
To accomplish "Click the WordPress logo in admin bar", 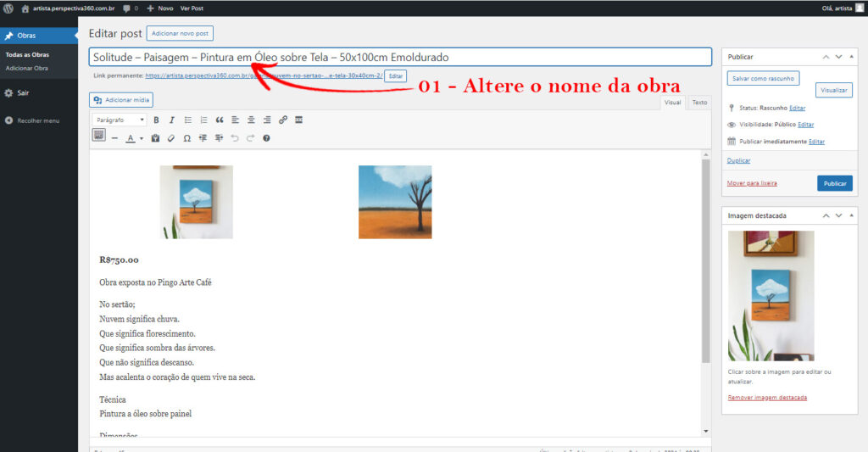I will tap(8, 8).
